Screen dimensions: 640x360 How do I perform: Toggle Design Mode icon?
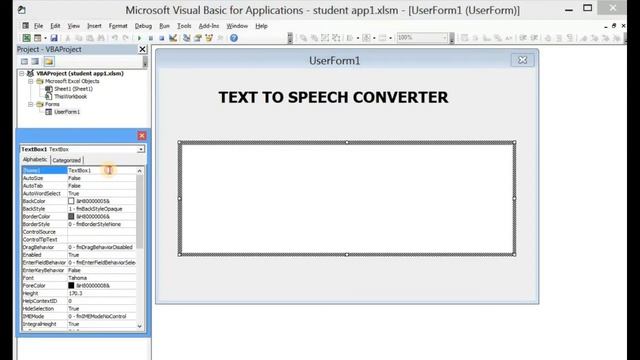(173, 38)
